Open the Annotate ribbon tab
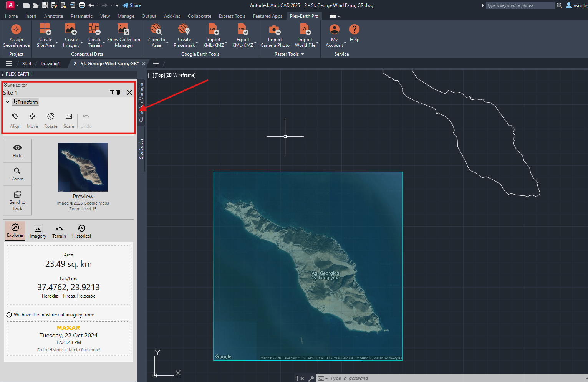588x382 pixels. click(x=53, y=16)
